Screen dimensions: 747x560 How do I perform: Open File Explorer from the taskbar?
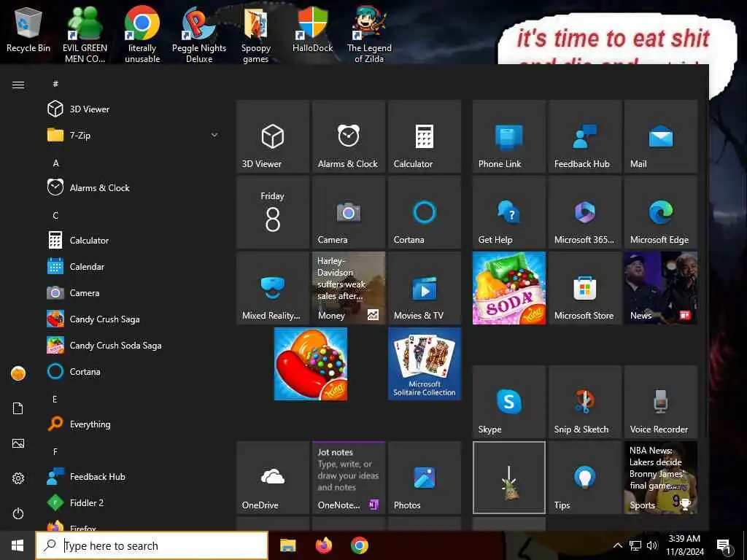(x=287, y=545)
